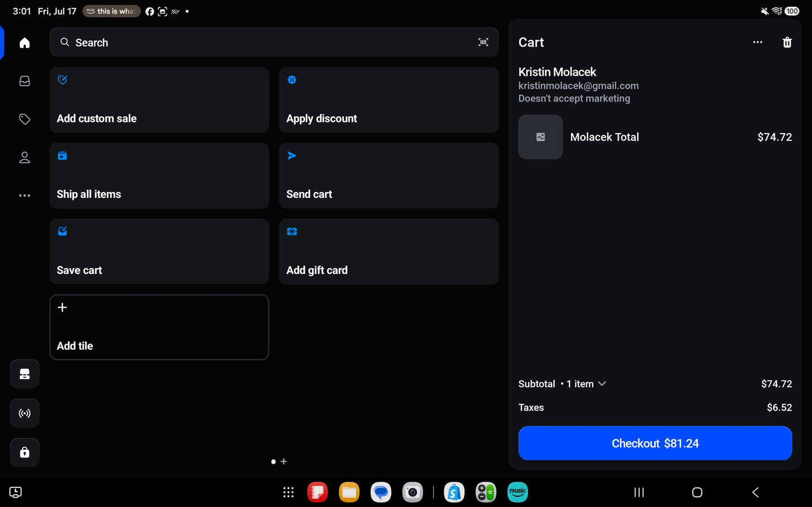This screenshot has height=507, width=812.
Task: Open the music notification in status bar
Action: [x=111, y=11]
